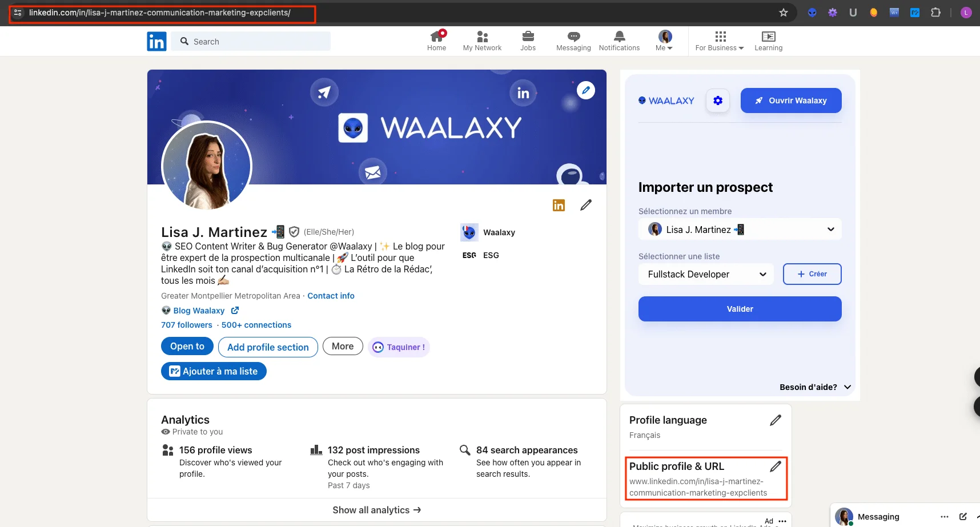Viewport: 980px width, 527px height.
Task: Edit the profile banner image
Action: [x=585, y=90]
